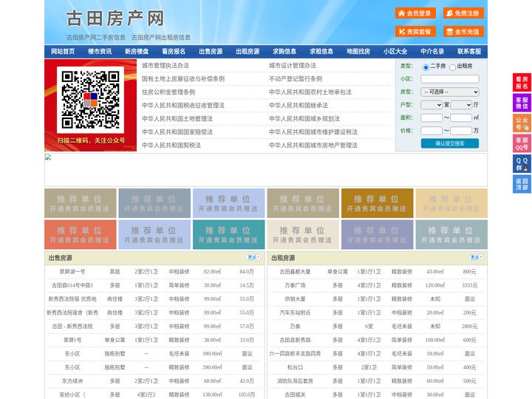Expand the 室 room count dropdown
This screenshot has height=399, width=532.
coord(432,105)
